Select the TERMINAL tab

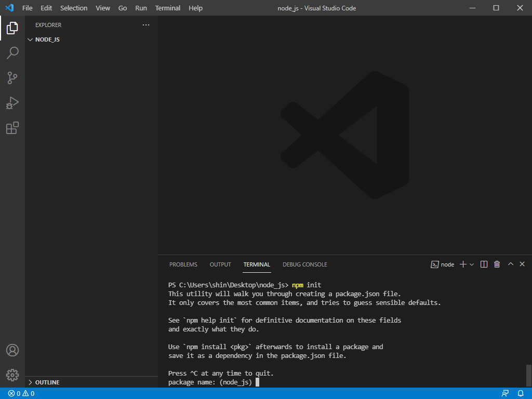[257, 264]
